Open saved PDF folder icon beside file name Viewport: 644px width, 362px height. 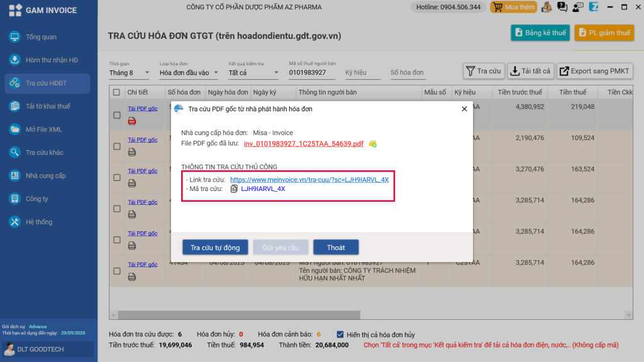[x=372, y=144]
